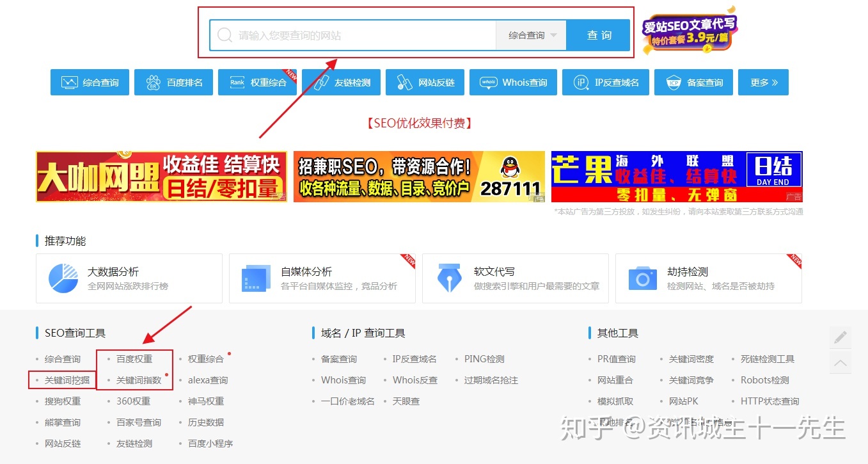Click the 芒果海外联盟 ad banner
Screen dimensions: 868x464
coord(676,177)
